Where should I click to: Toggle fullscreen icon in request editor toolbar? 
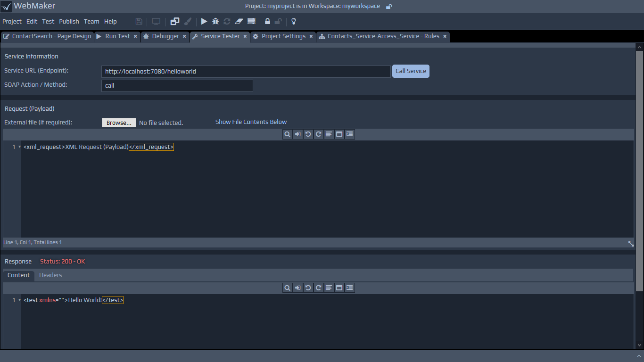coord(339,134)
